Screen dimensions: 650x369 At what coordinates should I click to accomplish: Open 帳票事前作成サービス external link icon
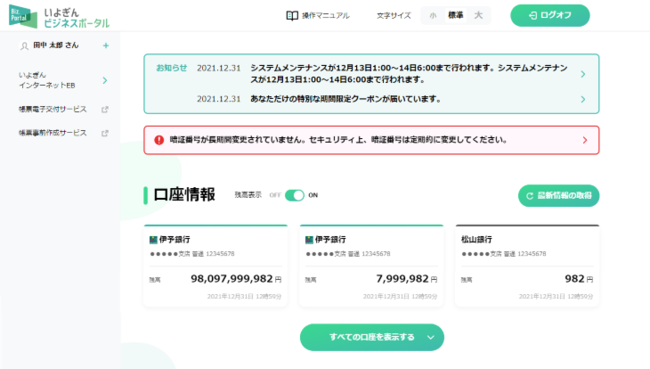click(105, 133)
